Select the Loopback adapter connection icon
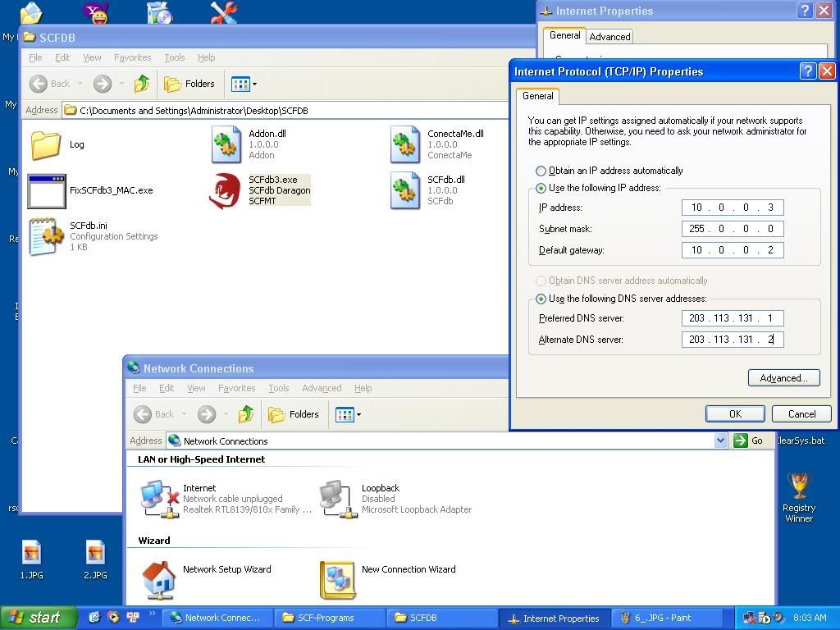The width and height of the screenshot is (840, 630). (x=339, y=500)
